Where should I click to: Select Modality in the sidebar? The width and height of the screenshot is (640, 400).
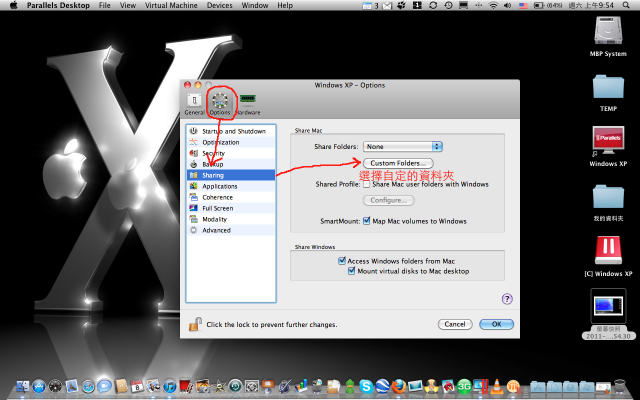(231, 219)
